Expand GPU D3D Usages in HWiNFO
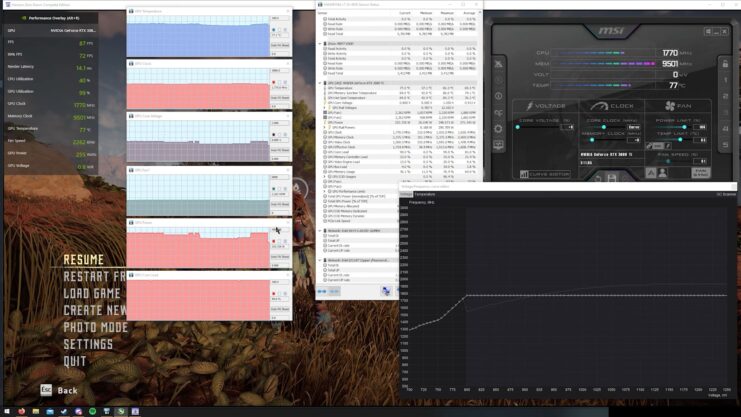Image resolution: width=741 pixels, height=417 pixels. (x=325, y=176)
